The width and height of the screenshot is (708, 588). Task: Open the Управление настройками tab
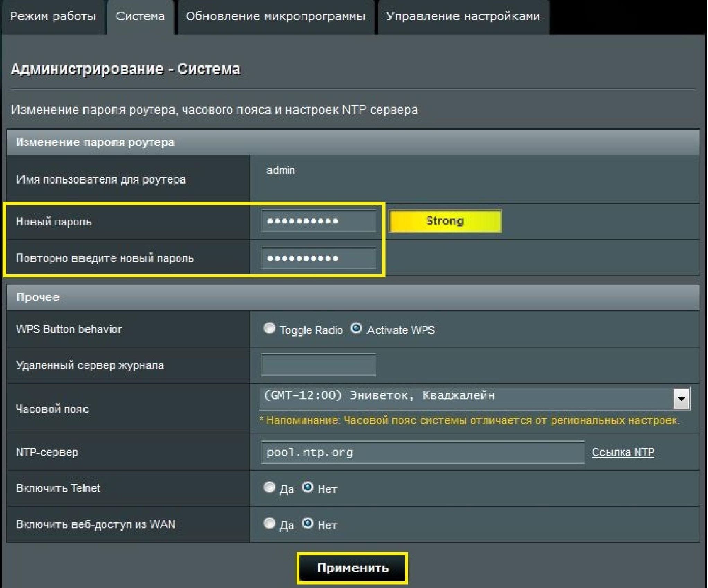(463, 17)
